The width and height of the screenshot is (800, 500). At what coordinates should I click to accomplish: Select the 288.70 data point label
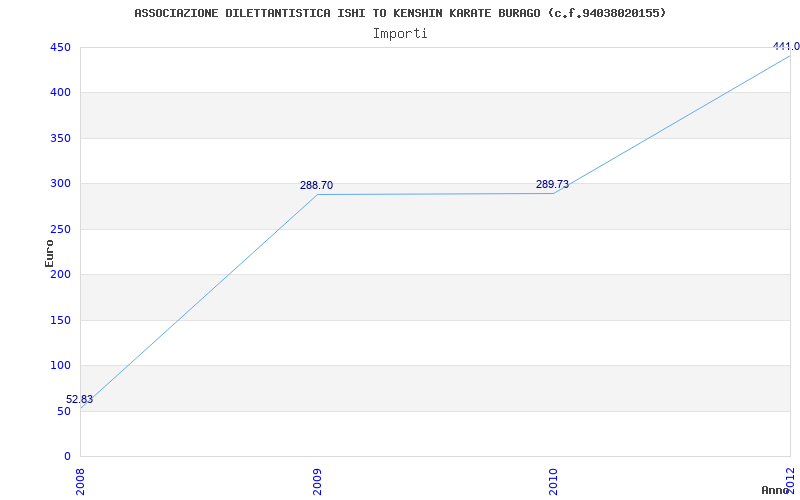(x=316, y=186)
